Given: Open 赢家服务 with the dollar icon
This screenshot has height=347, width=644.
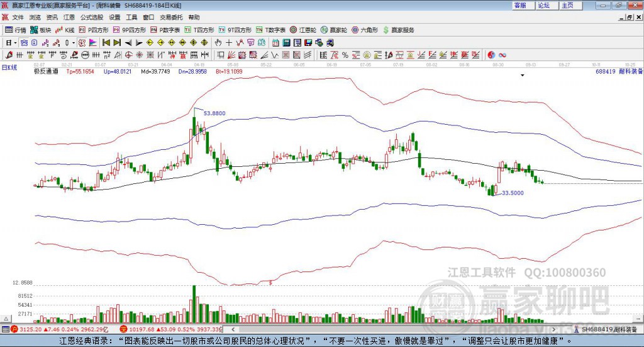Looking at the screenshot, I should 398,30.
